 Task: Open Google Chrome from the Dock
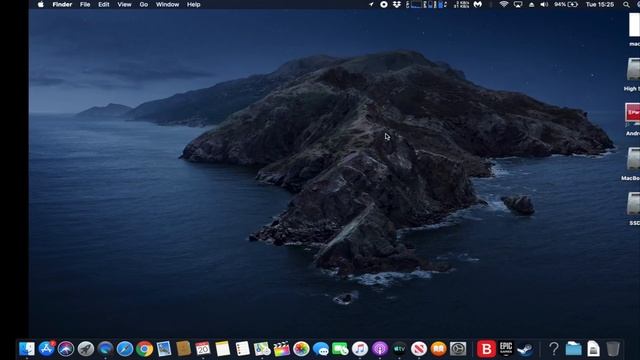pyautogui.click(x=144, y=349)
